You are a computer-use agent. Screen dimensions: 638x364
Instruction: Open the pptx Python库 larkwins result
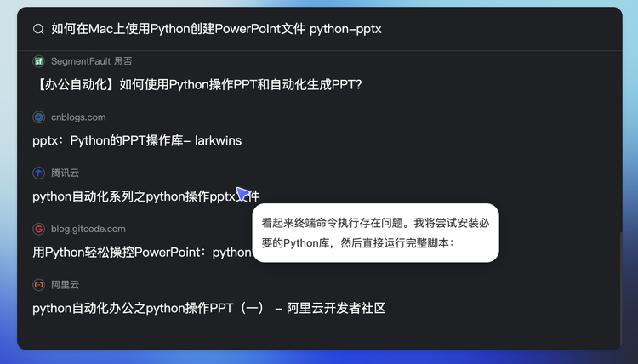(137, 140)
